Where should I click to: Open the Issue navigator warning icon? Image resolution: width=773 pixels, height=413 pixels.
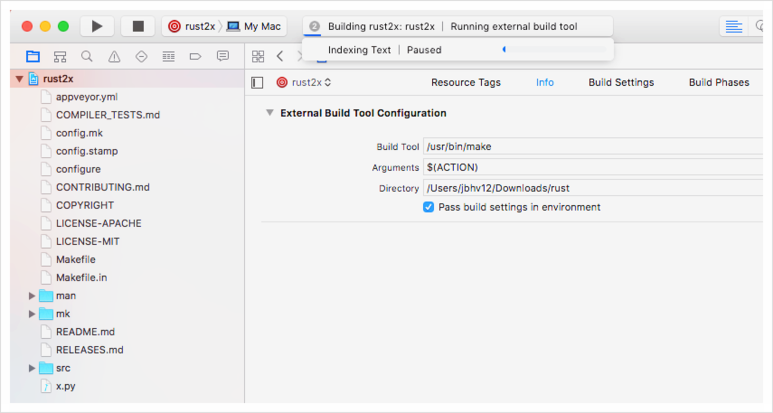point(114,56)
